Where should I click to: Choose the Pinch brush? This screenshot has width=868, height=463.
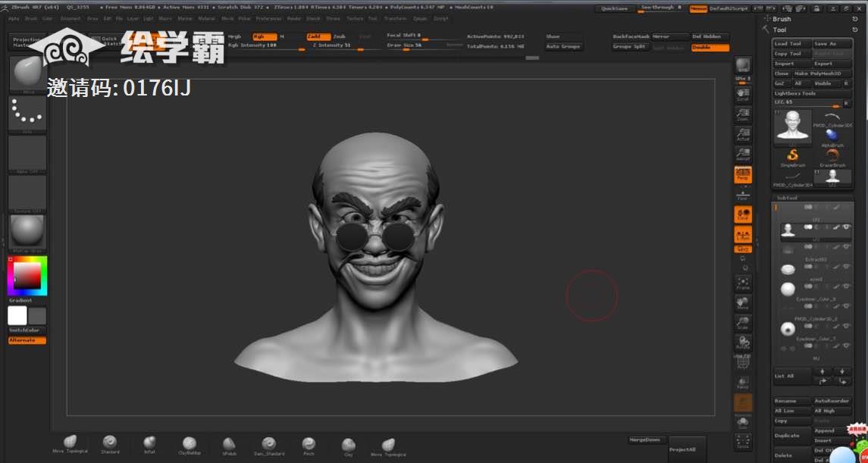308,445
